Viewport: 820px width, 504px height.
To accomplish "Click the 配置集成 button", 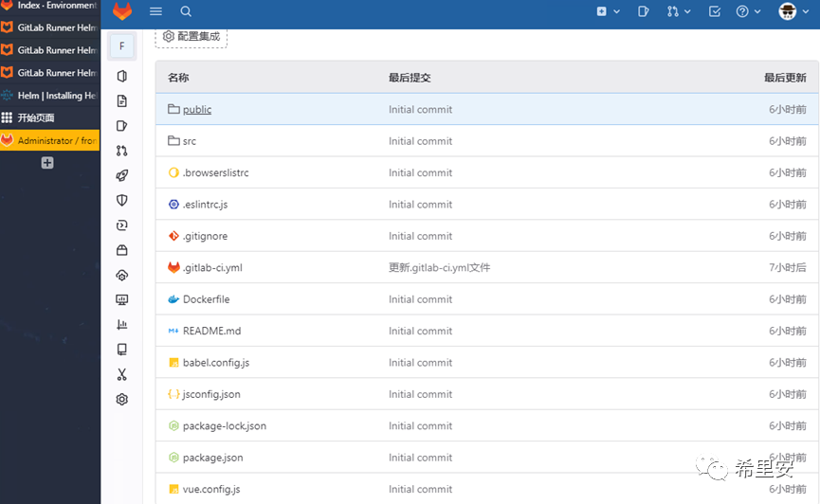I will [191, 37].
